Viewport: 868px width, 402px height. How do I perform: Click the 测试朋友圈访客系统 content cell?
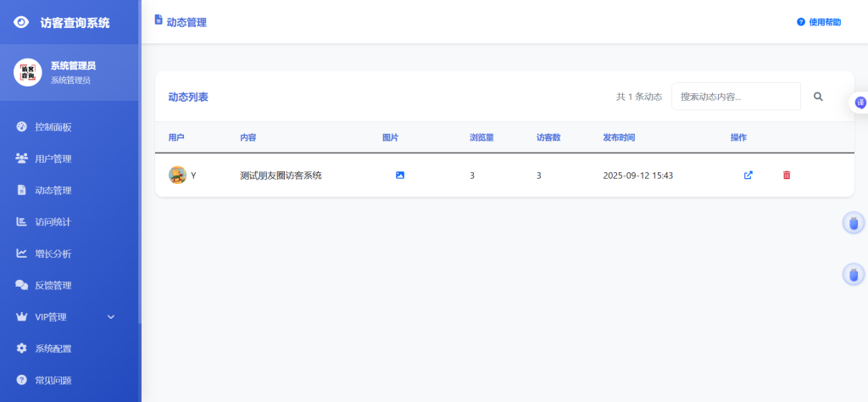click(281, 176)
